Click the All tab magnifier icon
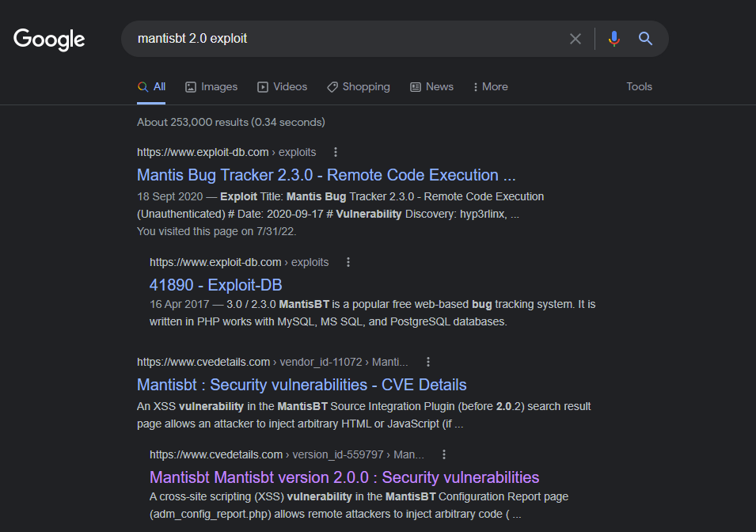This screenshot has height=532, width=756. point(142,87)
